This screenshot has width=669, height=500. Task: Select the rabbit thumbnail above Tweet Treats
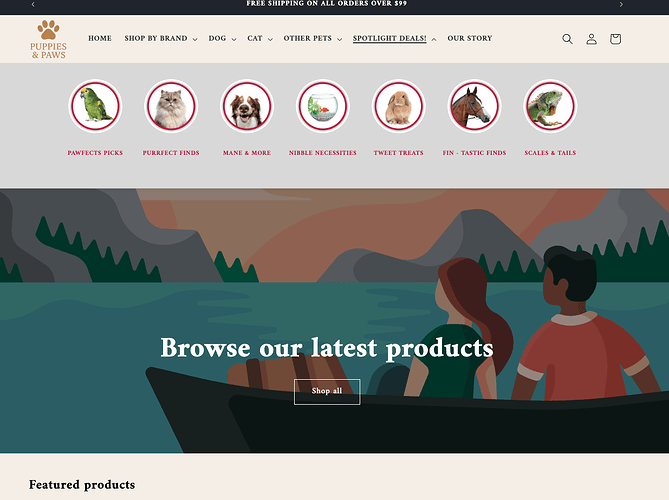coord(398,106)
